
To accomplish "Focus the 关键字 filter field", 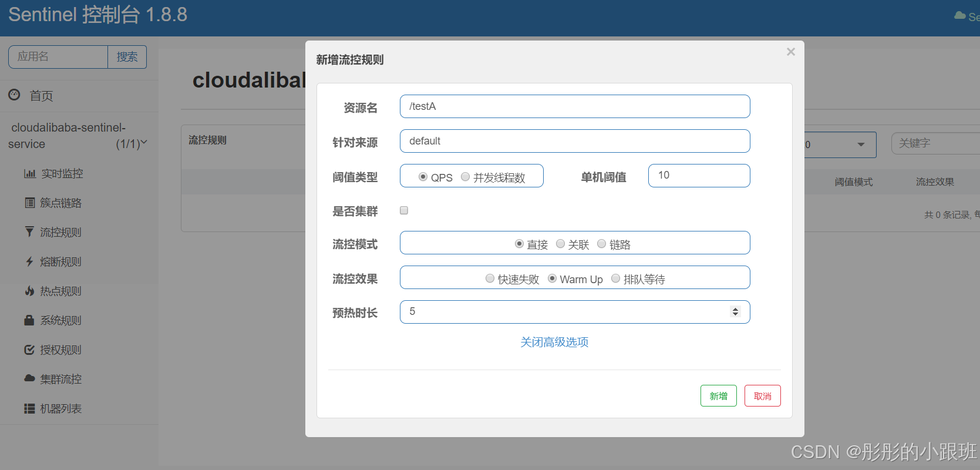I will click(x=936, y=143).
